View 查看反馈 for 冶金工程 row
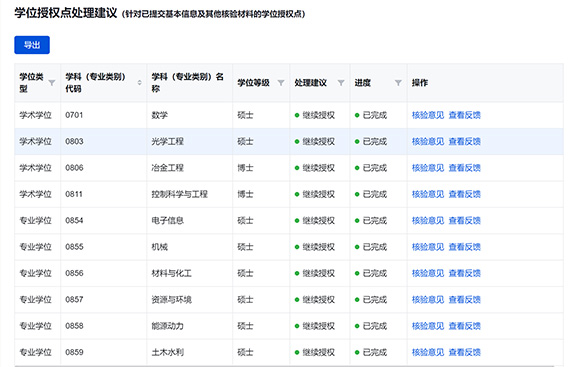Image resolution: width=570 pixels, height=367 pixels. click(465, 168)
